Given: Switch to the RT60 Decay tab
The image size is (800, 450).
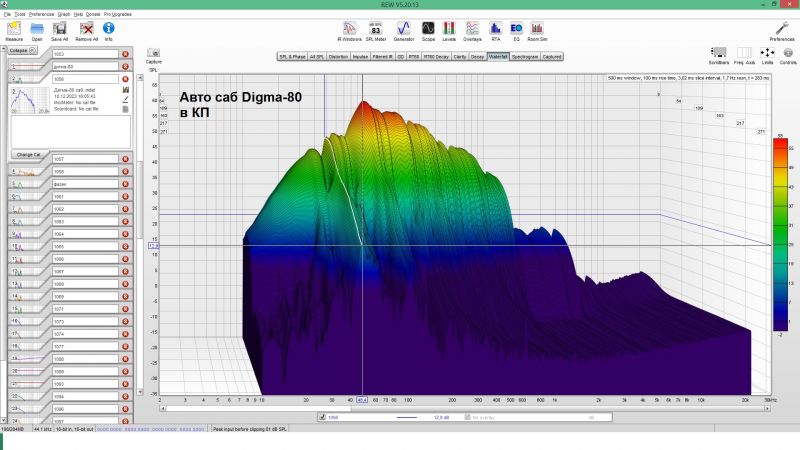Looking at the screenshot, I should pyautogui.click(x=436, y=57).
